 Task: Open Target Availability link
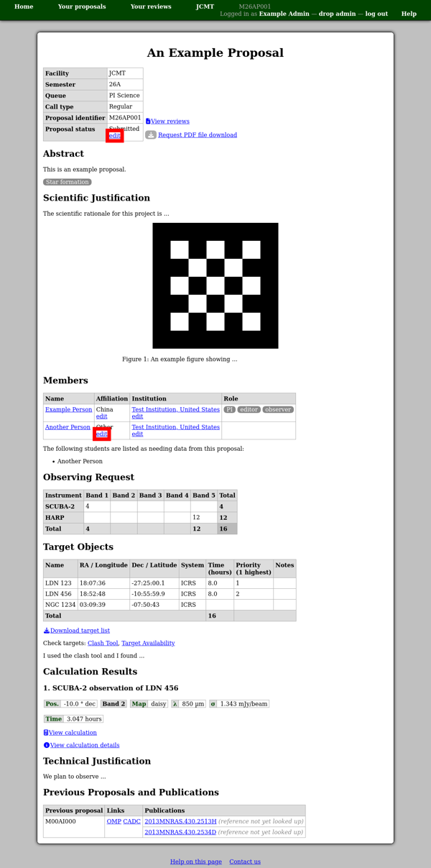pos(148,644)
